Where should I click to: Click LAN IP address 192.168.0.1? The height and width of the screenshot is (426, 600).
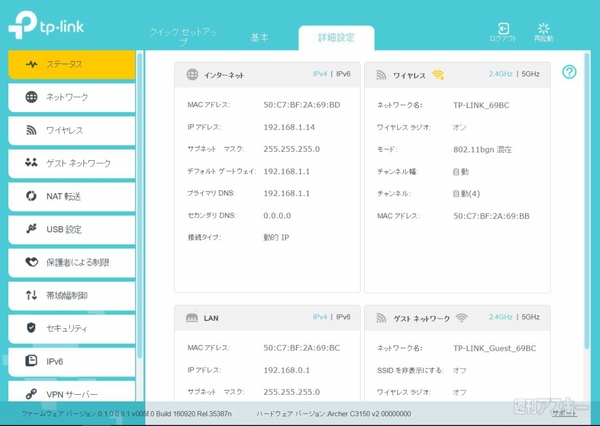(287, 370)
